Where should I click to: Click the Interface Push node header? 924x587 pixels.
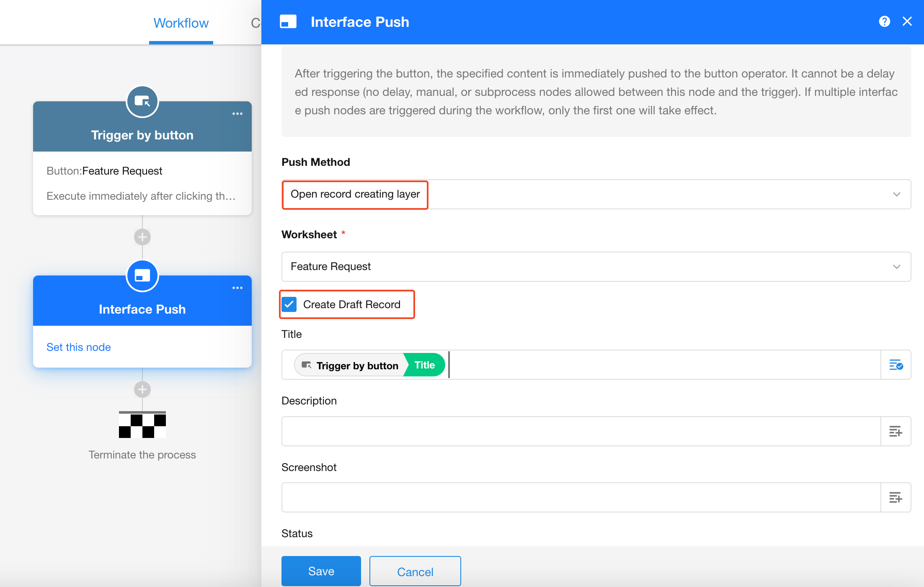[142, 309]
